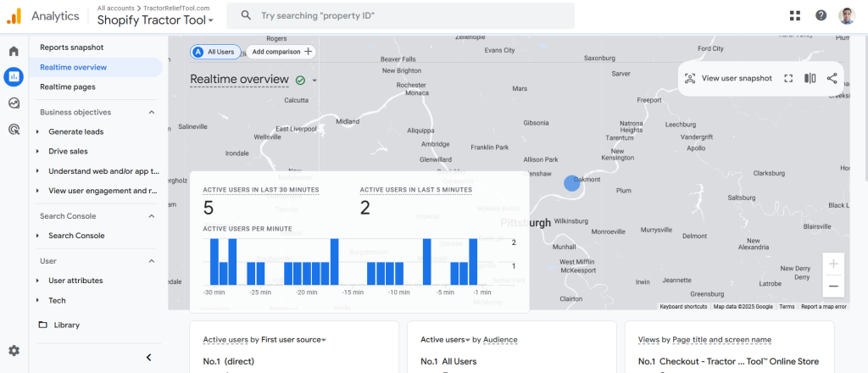Expand Tech

(x=37, y=300)
